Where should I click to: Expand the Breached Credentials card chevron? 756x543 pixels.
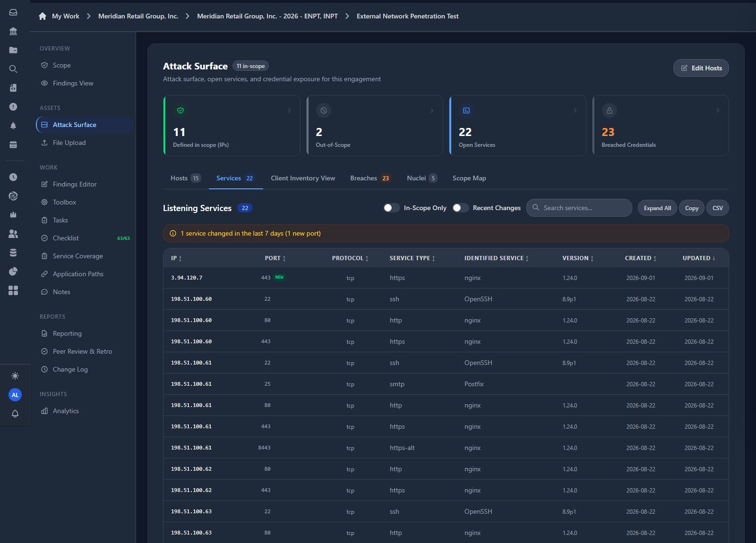(x=718, y=110)
